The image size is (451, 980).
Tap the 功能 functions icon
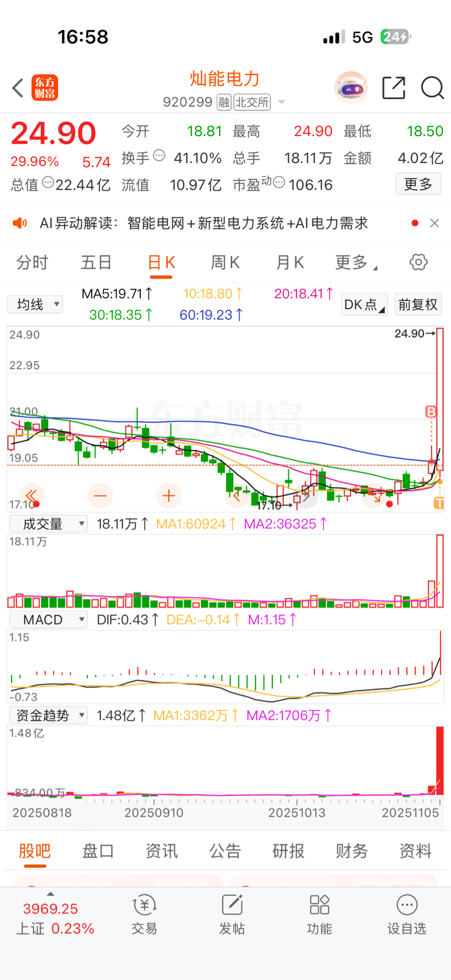[x=319, y=914]
